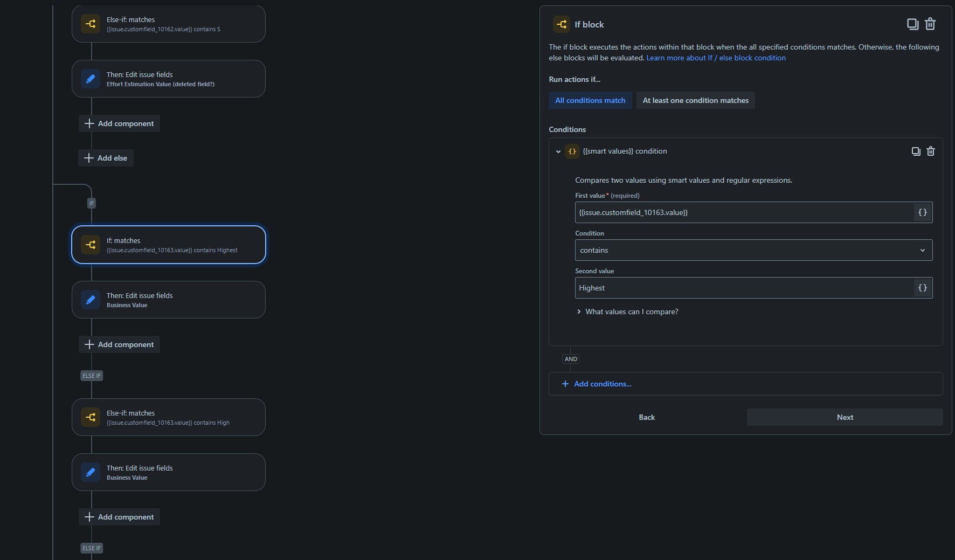Delete the If block with header trash icon
Screen dimensions: 955x560
[930, 24]
